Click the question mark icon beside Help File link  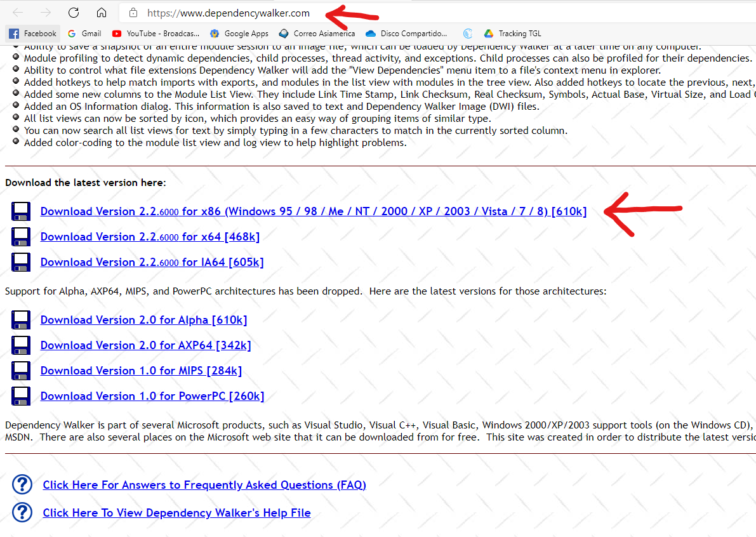point(22,512)
